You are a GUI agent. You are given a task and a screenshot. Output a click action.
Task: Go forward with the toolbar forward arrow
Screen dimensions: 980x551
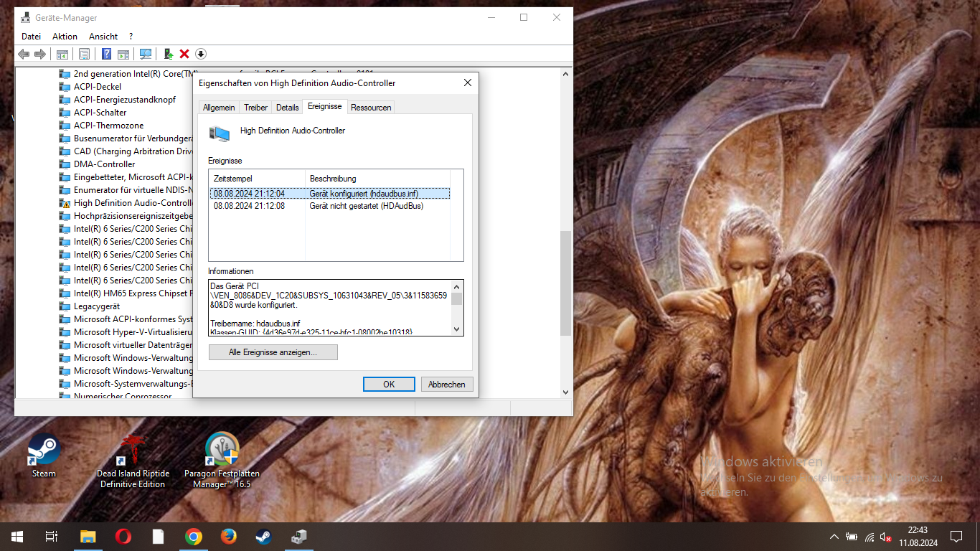pyautogui.click(x=40, y=54)
